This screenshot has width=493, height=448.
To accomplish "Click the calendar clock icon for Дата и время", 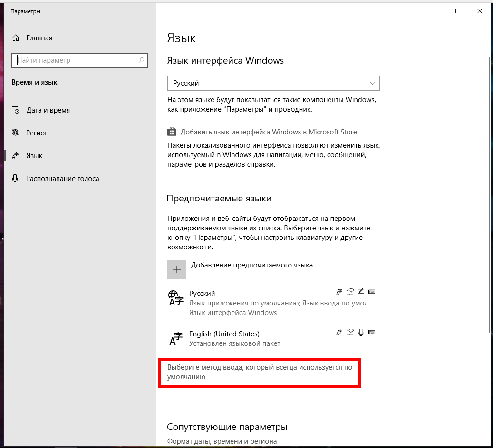I will [15, 110].
